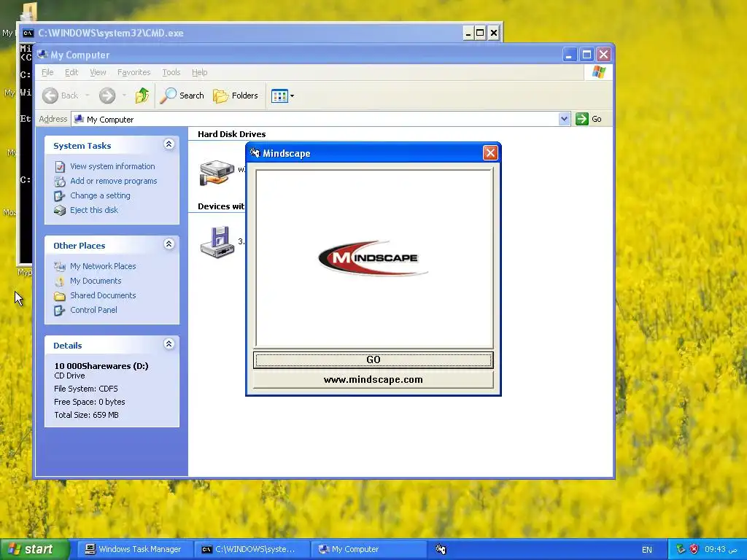Viewport: 747px width, 560px height.
Task: Open the Help menu in My Computer
Action: (200, 72)
